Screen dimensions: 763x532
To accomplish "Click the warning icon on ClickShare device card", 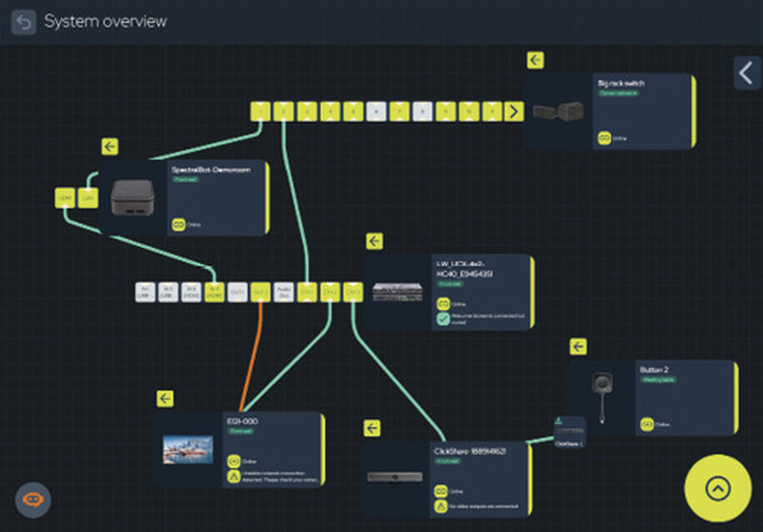I will (x=441, y=506).
